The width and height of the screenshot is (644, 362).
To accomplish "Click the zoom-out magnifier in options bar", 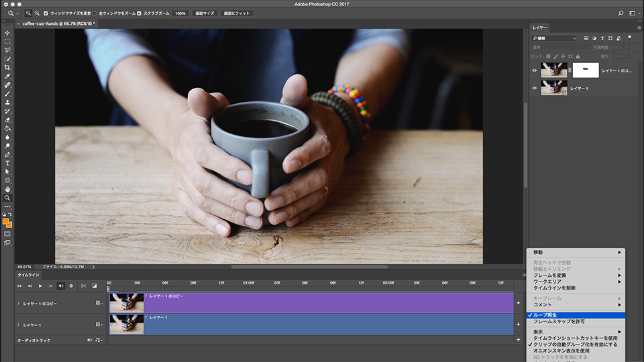I will pos(38,13).
